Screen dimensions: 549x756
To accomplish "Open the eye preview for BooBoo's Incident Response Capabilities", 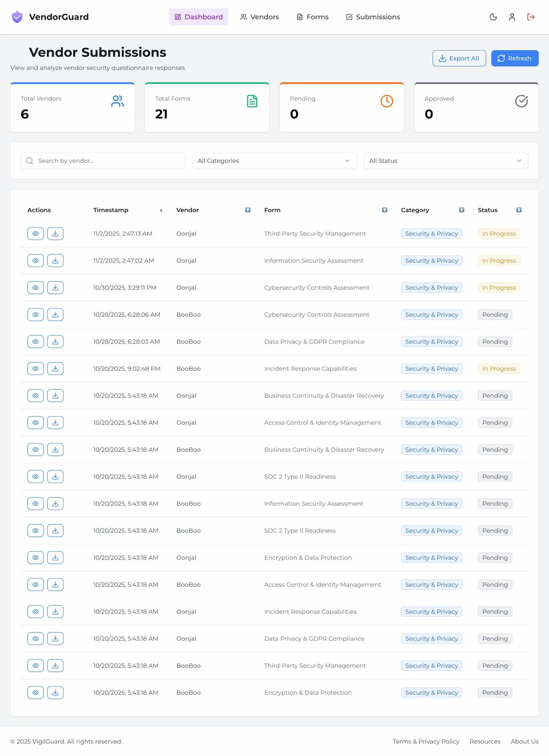I will [35, 368].
